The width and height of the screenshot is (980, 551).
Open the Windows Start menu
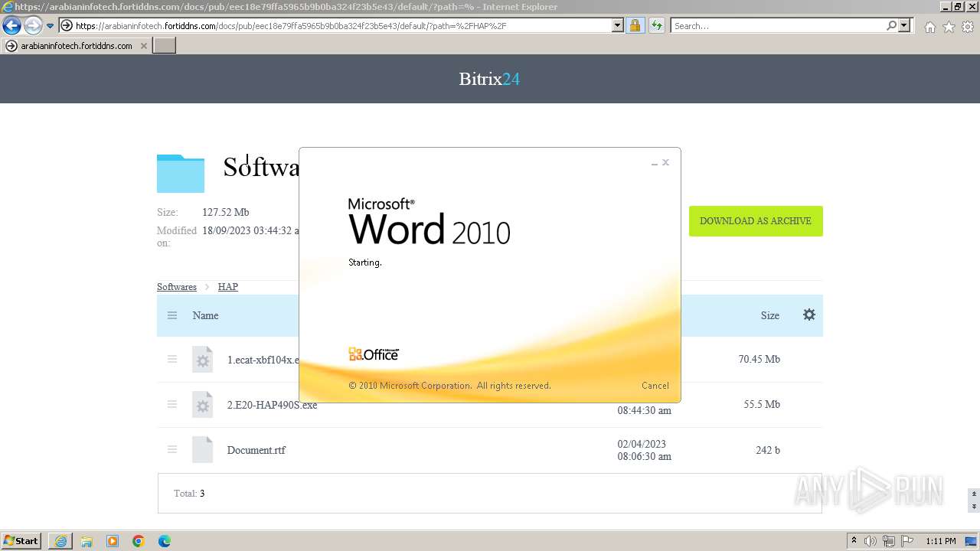[x=21, y=540]
